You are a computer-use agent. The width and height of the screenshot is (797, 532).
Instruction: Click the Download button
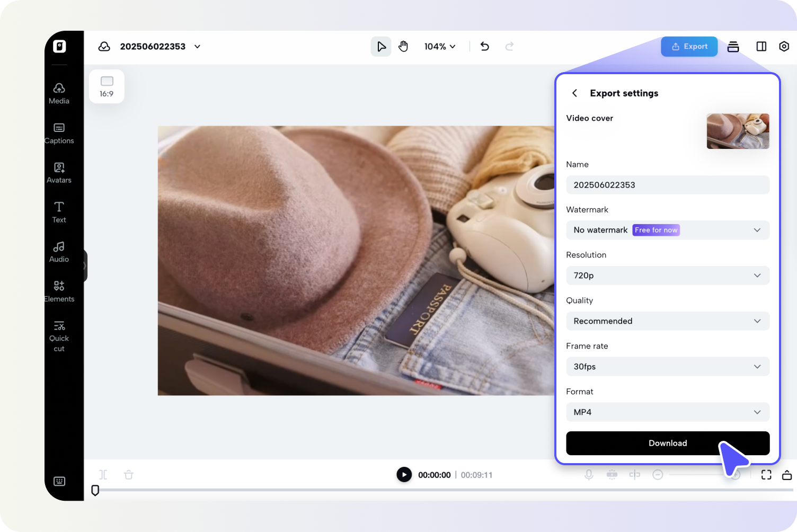668,443
